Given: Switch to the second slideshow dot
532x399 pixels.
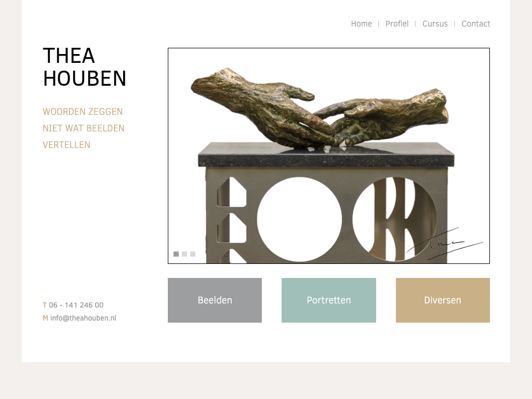Looking at the screenshot, I should pyautogui.click(x=184, y=254).
